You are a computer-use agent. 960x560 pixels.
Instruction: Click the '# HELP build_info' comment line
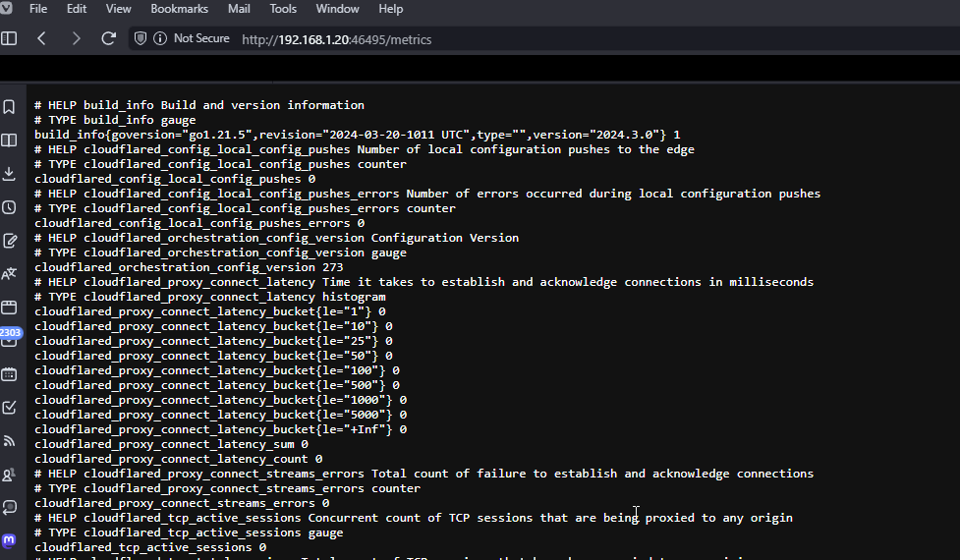point(199,105)
